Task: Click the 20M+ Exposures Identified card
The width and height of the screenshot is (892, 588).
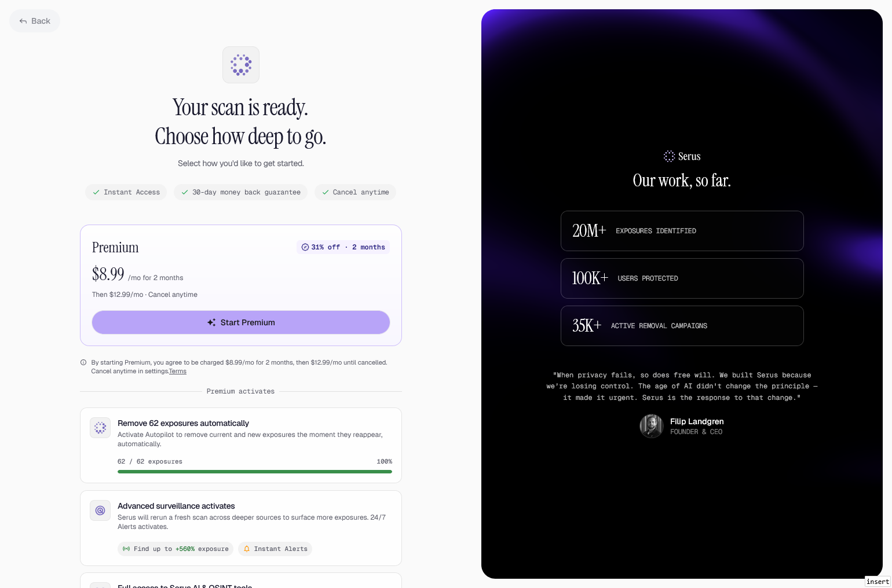Action: coord(682,231)
